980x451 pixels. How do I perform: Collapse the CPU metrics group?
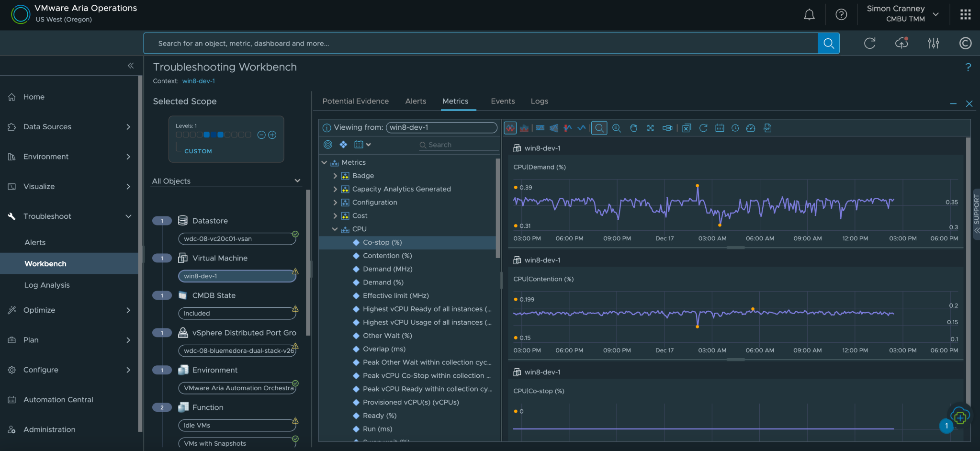(335, 229)
